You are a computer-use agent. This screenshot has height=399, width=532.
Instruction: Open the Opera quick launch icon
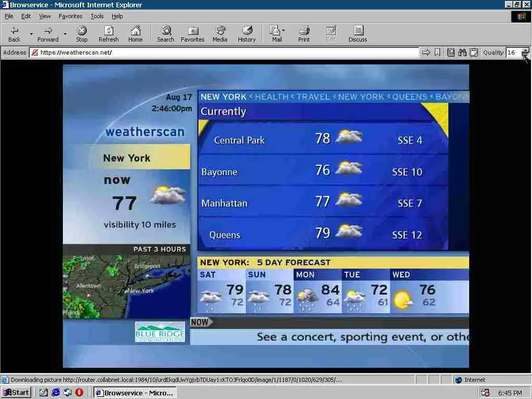pos(79,393)
